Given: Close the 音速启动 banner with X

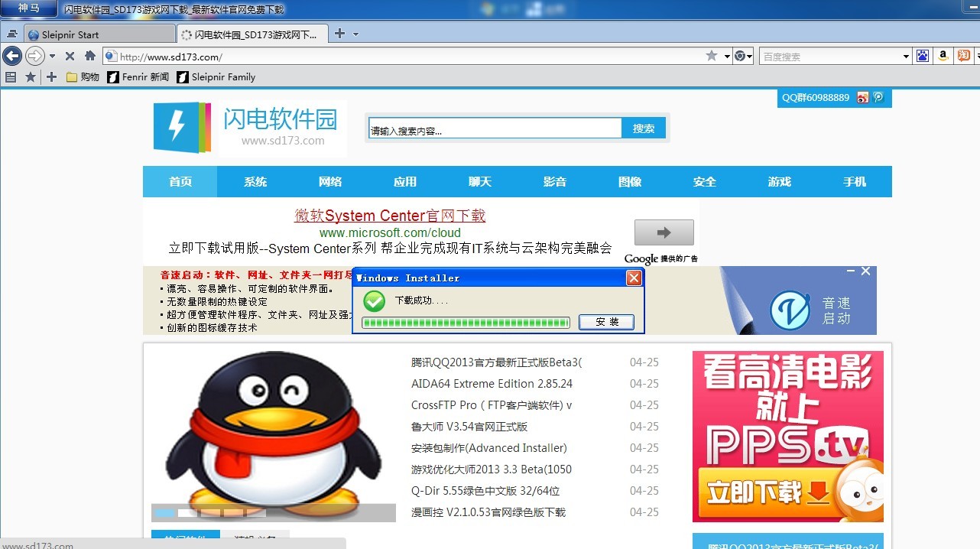Looking at the screenshot, I should click(x=865, y=271).
